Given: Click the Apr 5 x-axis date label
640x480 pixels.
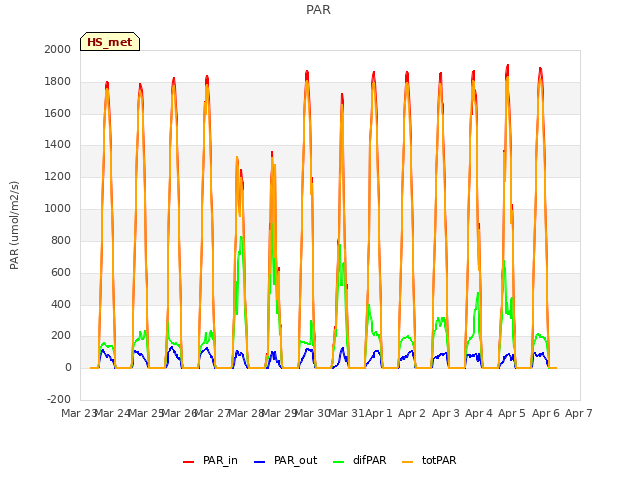Looking at the screenshot, I should [x=512, y=413].
